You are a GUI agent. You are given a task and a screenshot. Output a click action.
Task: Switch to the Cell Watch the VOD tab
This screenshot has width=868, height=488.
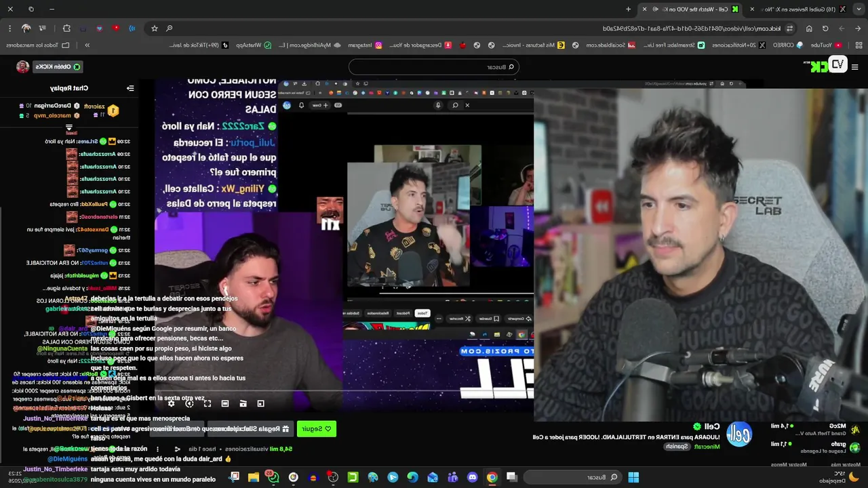click(690, 9)
